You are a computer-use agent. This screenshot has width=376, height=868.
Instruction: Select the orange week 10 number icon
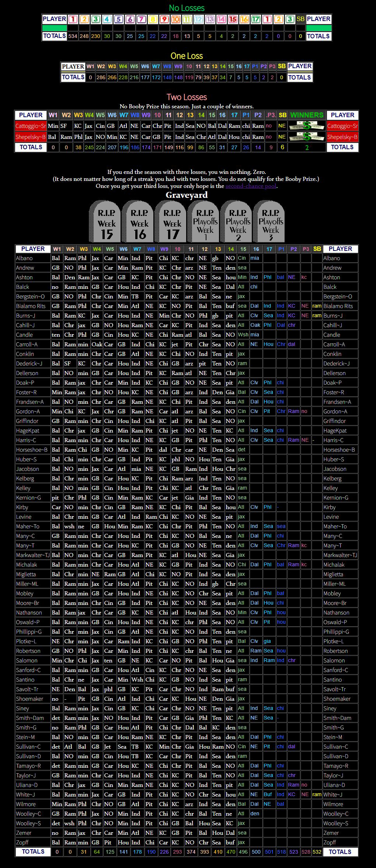[175, 19]
